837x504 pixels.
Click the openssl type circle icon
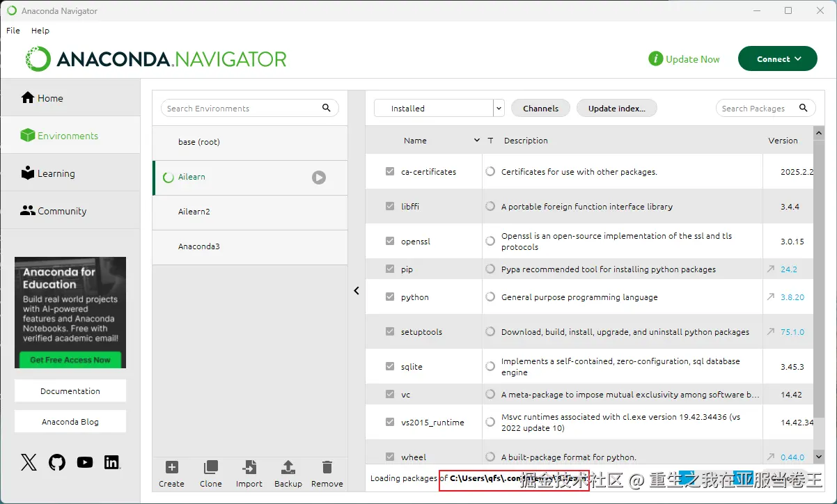click(x=491, y=241)
